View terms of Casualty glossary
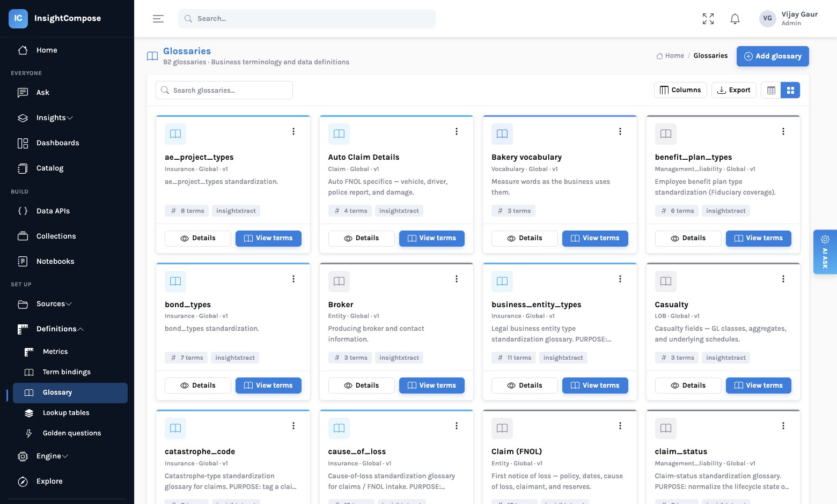Image resolution: width=837 pixels, height=504 pixels. coord(759,386)
